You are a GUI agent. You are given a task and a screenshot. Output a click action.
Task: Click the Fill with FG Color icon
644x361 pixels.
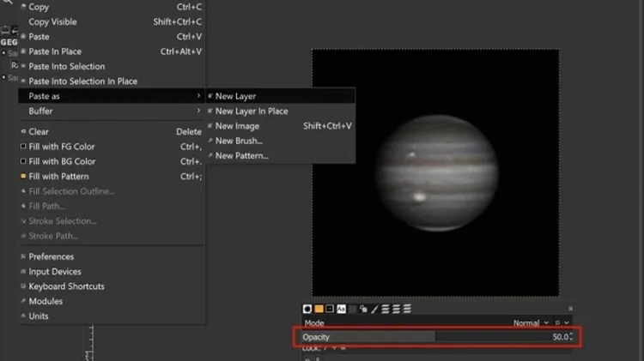tap(23, 147)
